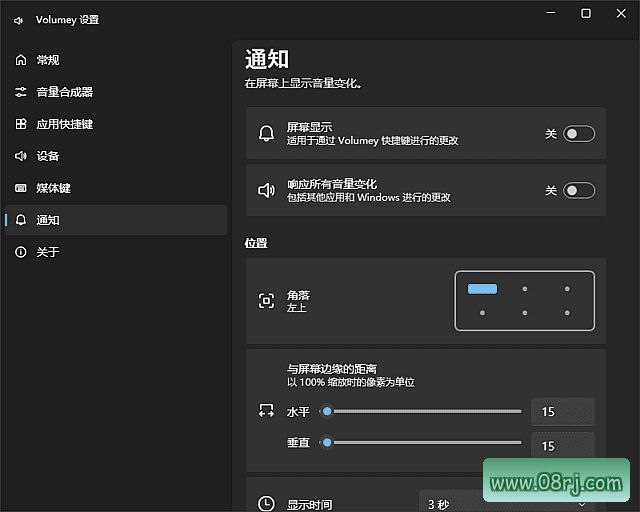Click the speaker icon beside 设备
This screenshot has height=512, width=640.
point(21,156)
